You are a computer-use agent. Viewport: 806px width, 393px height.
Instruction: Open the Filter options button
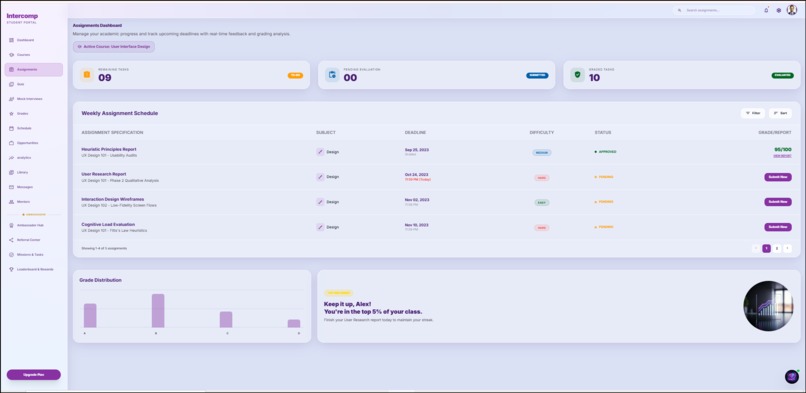pyautogui.click(x=753, y=113)
